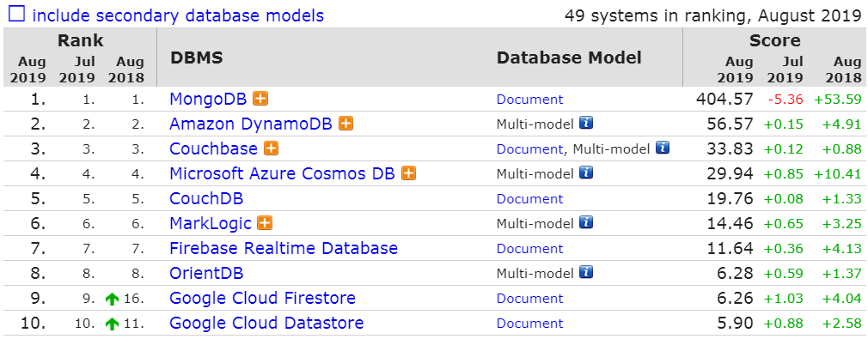Click the orange plus icon beside Azure Cosmos DB
This screenshot has height=339, width=868.
(x=408, y=173)
